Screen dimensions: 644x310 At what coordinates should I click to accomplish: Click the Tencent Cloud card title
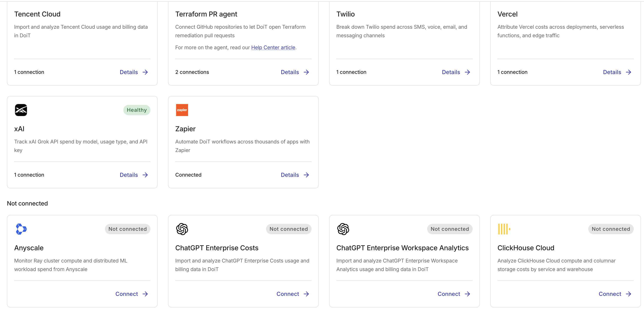point(37,14)
